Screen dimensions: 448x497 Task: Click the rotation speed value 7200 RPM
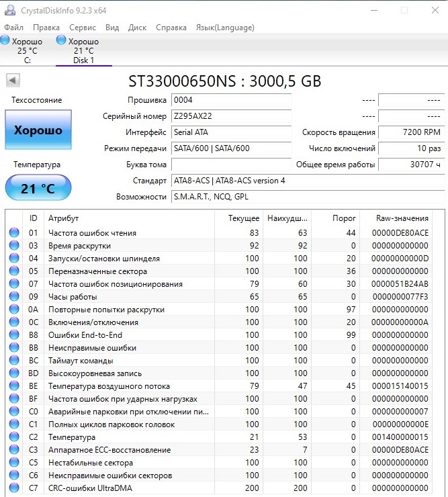tap(411, 132)
